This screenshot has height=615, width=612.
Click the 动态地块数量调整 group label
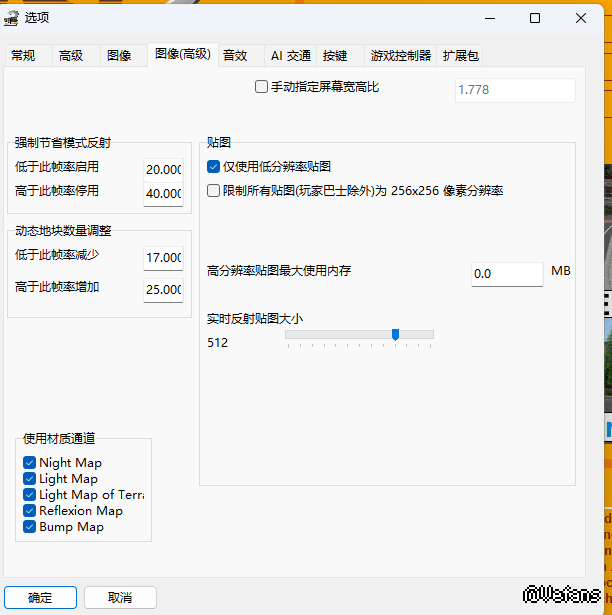click(x=63, y=231)
